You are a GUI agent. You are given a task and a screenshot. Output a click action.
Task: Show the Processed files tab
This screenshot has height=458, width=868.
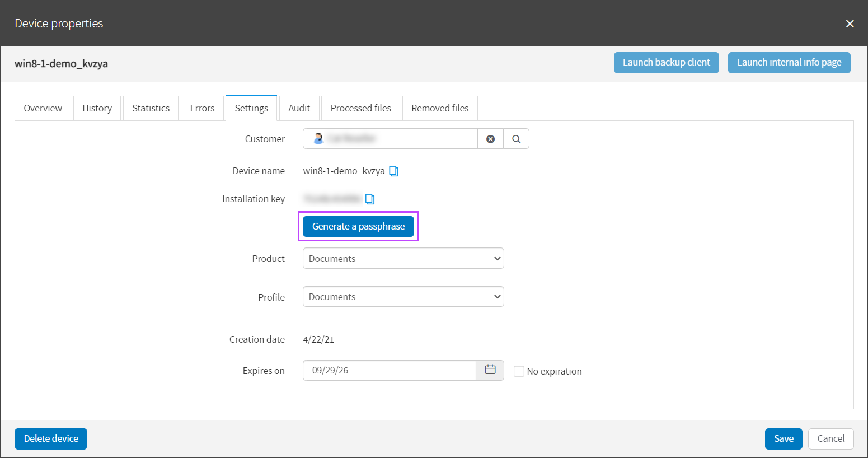point(360,108)
